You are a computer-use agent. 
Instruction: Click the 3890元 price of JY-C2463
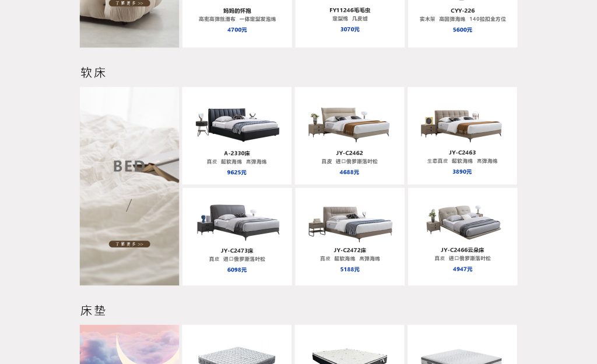click(x=462, y=172)
